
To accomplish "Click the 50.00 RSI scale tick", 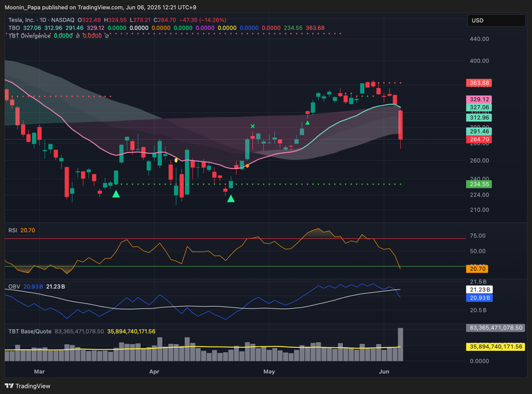I will 478,251.
